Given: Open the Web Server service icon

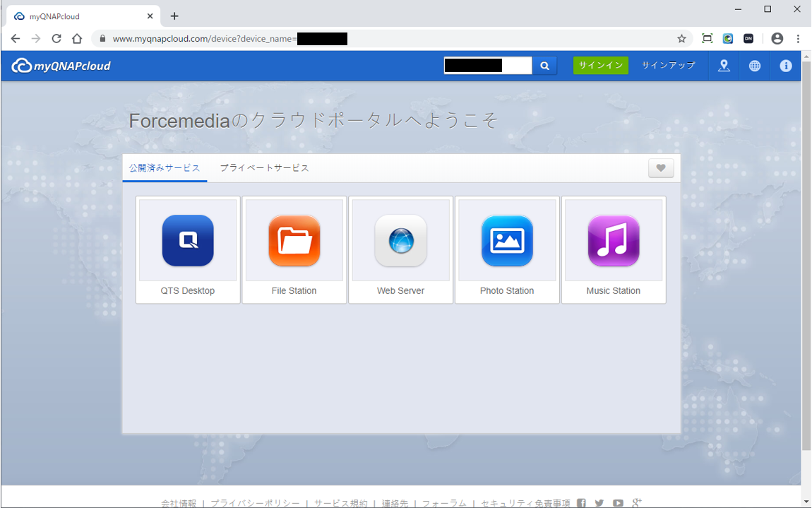Looking at the screenshot, I should pyautogui.click(x=400, y=241).
